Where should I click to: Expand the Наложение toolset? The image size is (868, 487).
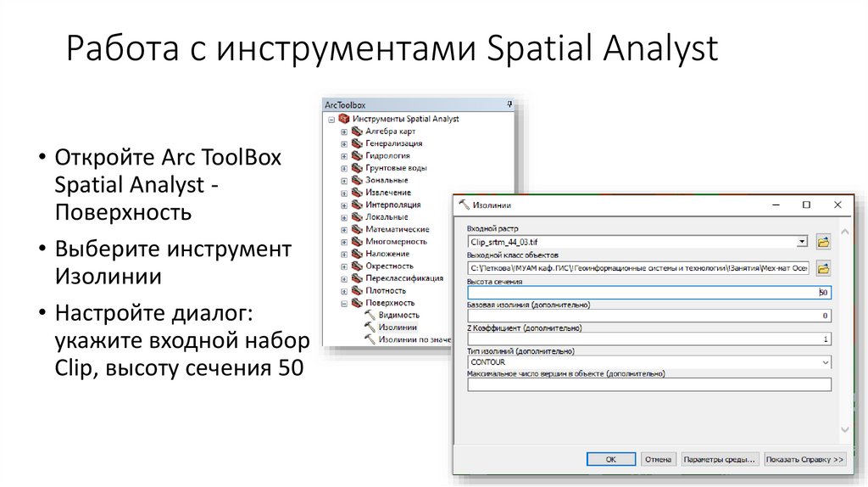click(x=344, y=255)
